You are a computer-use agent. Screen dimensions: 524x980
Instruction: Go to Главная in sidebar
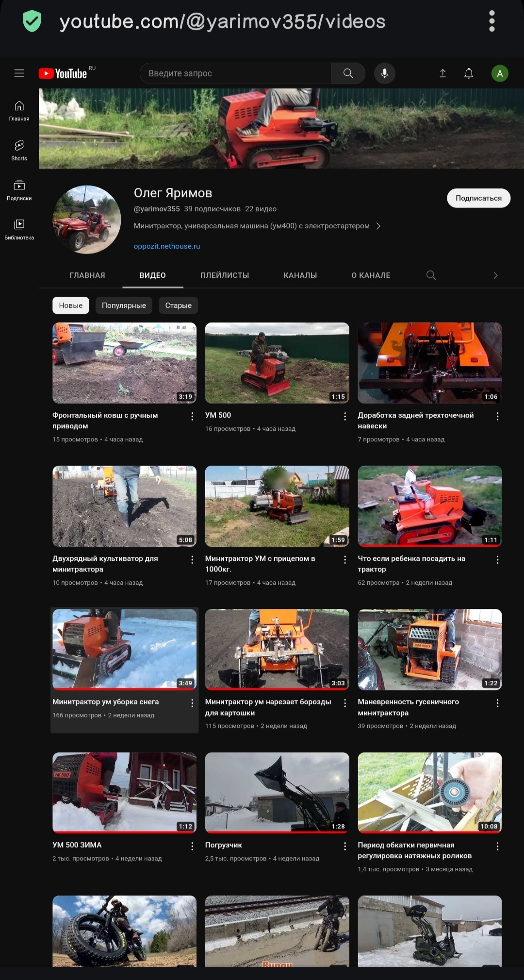19,111
